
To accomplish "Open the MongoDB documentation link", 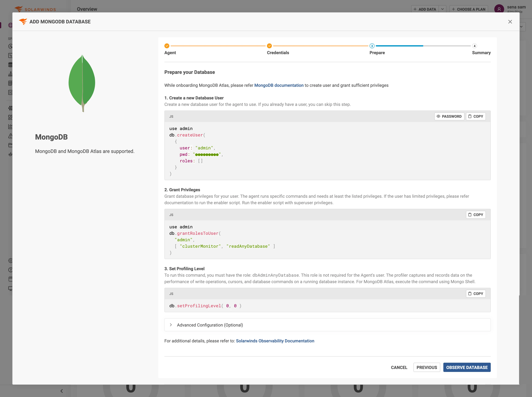I will pyautogui.click(x=279, y=85).
